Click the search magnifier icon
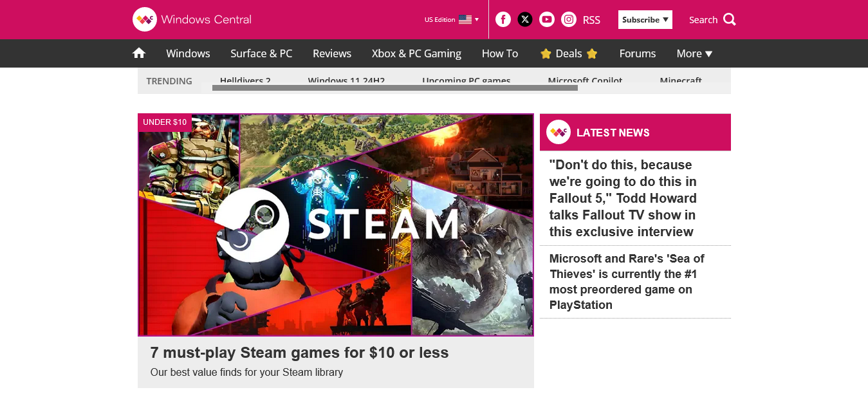 point(730,19)
